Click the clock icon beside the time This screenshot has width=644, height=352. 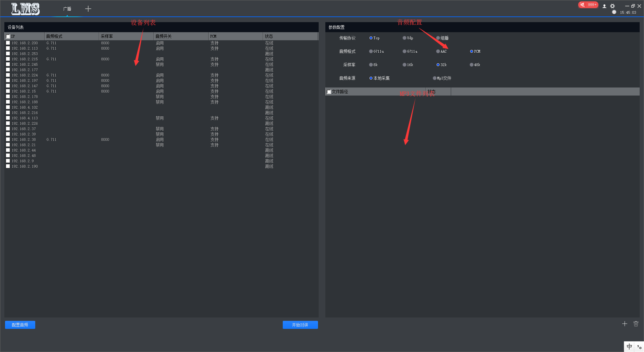(x=614, y=12)
